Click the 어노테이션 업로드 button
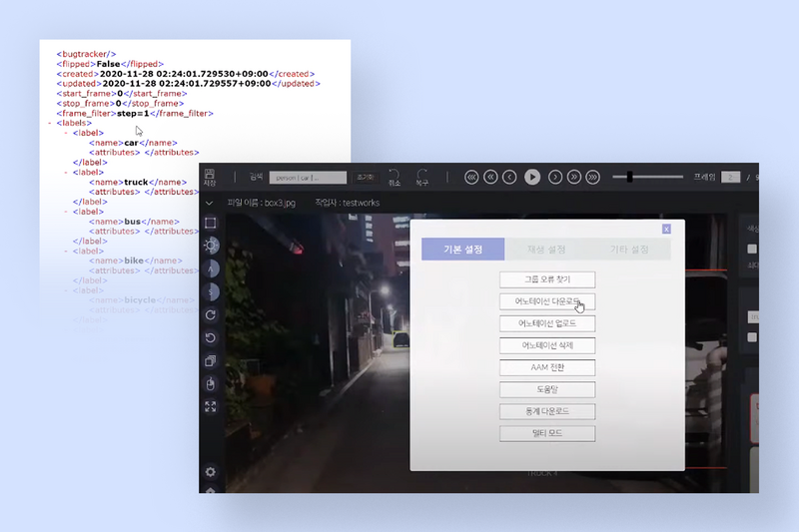799x532 pixels. pos(547,323)
